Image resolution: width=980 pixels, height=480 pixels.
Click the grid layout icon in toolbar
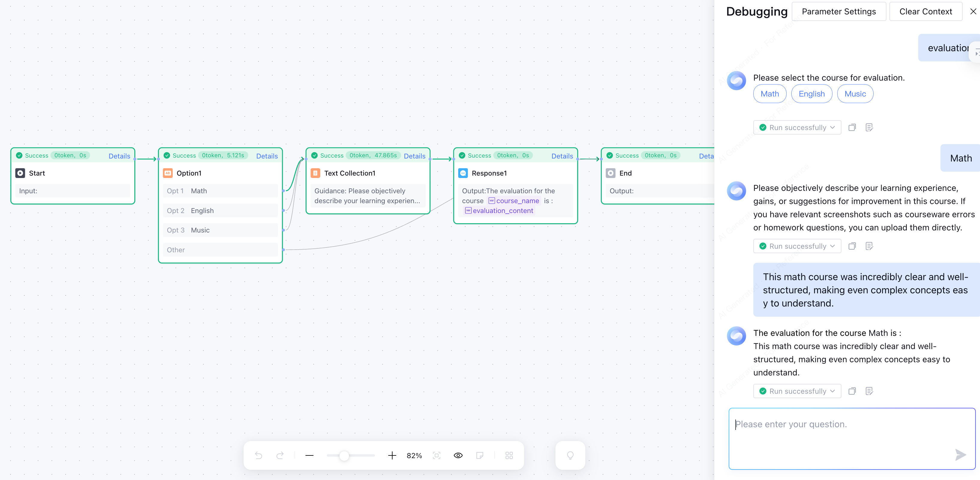point(509,455)
